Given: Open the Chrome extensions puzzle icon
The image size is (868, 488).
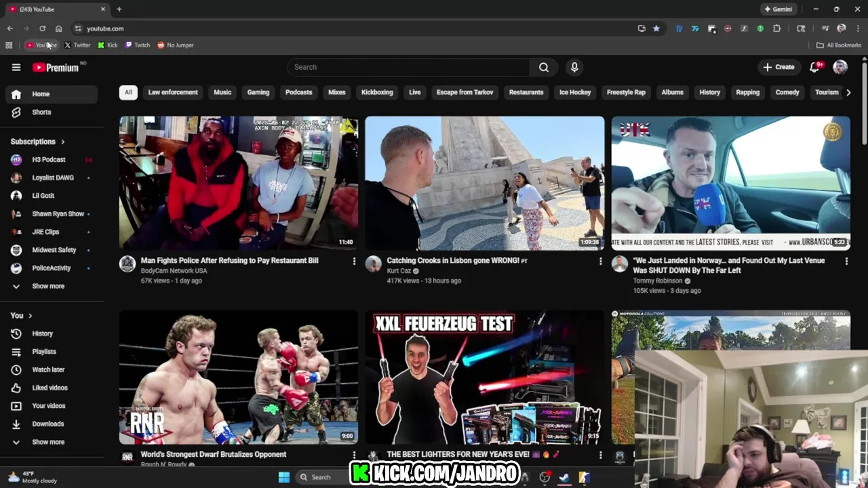Looking at the screenshot, I should pos(776,28).
